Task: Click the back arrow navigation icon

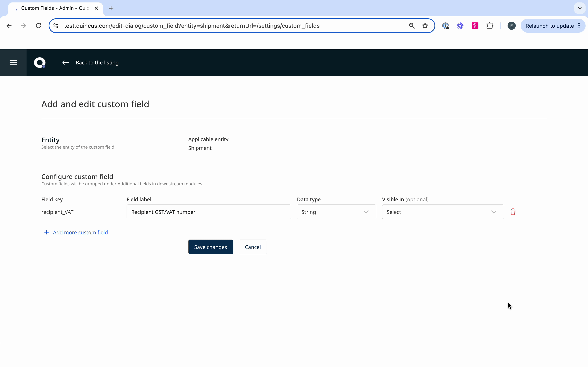Action: pyautogui.click(x=66, y=63)
